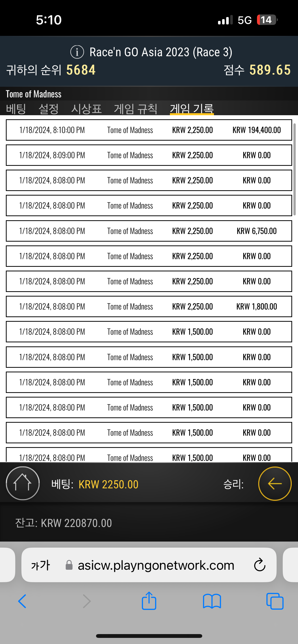Open the record with KRW 194,400.00 win
Image resolution: width=298 pixels, height=644 pixels.
click(x=149, y=130)
